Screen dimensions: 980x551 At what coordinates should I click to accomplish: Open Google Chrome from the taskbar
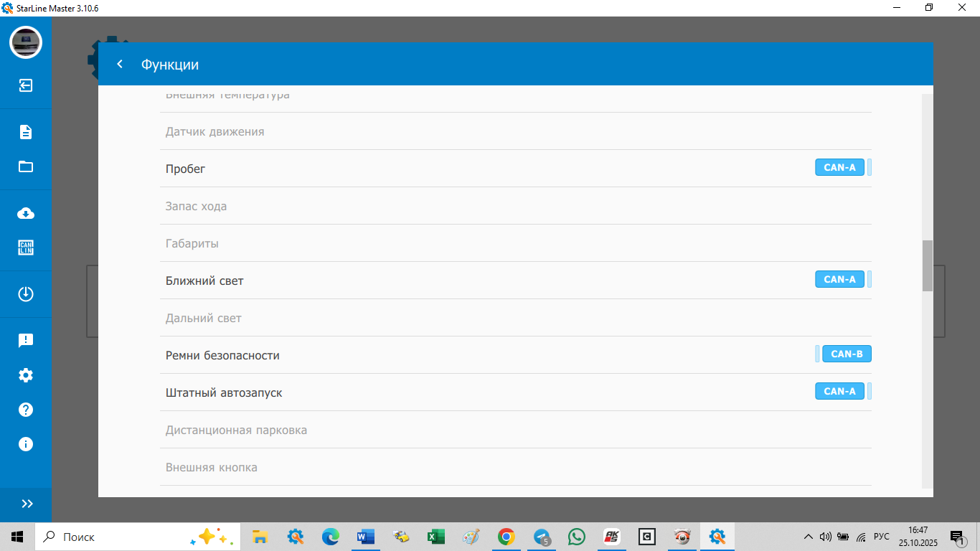point(507,537)
